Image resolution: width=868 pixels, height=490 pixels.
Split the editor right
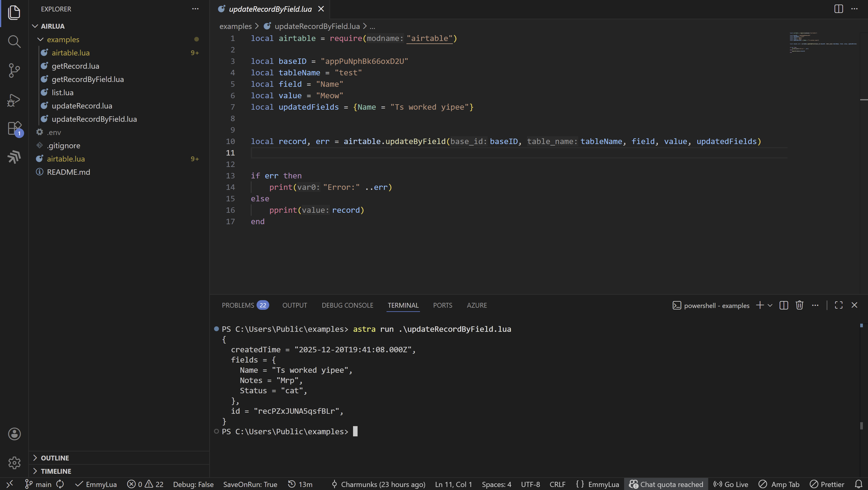838,9
